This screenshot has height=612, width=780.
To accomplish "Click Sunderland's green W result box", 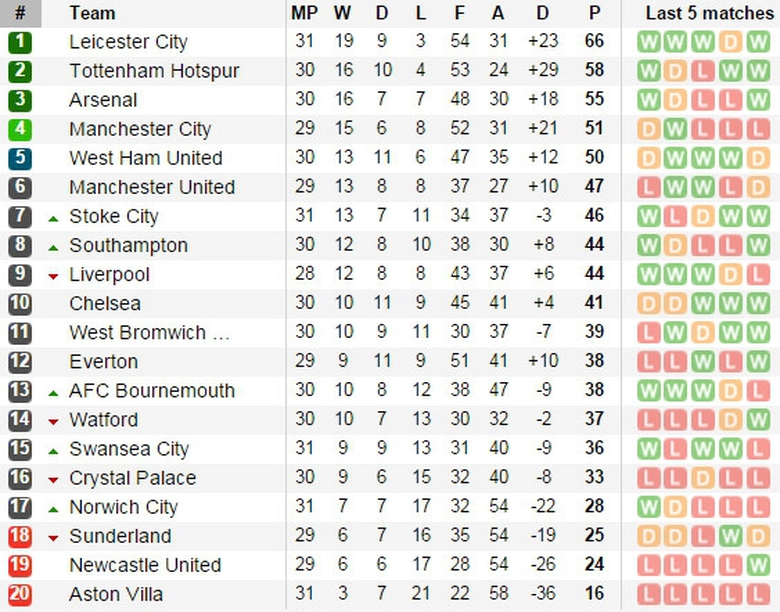I will (x=731, y=536).
